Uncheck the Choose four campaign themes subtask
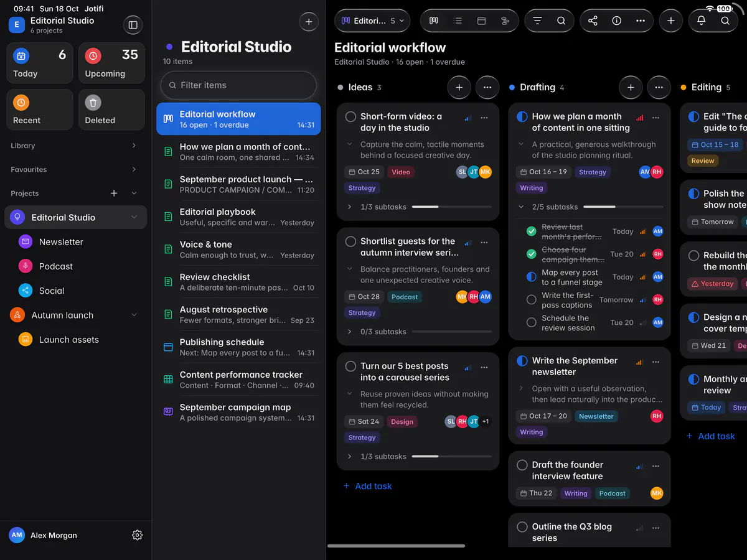 531,254
